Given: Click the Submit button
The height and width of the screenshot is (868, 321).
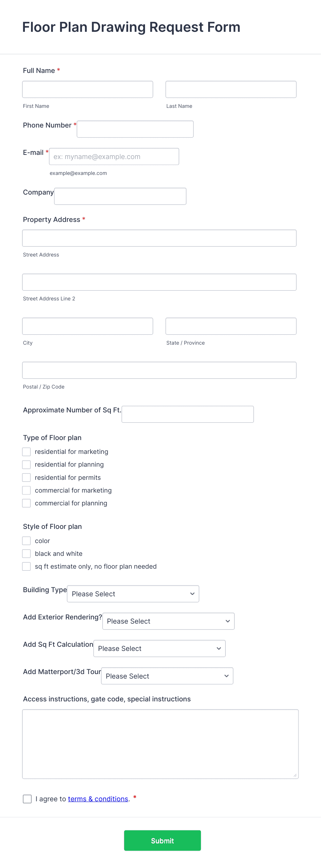Looking at the screenshot, I should 162,840.
